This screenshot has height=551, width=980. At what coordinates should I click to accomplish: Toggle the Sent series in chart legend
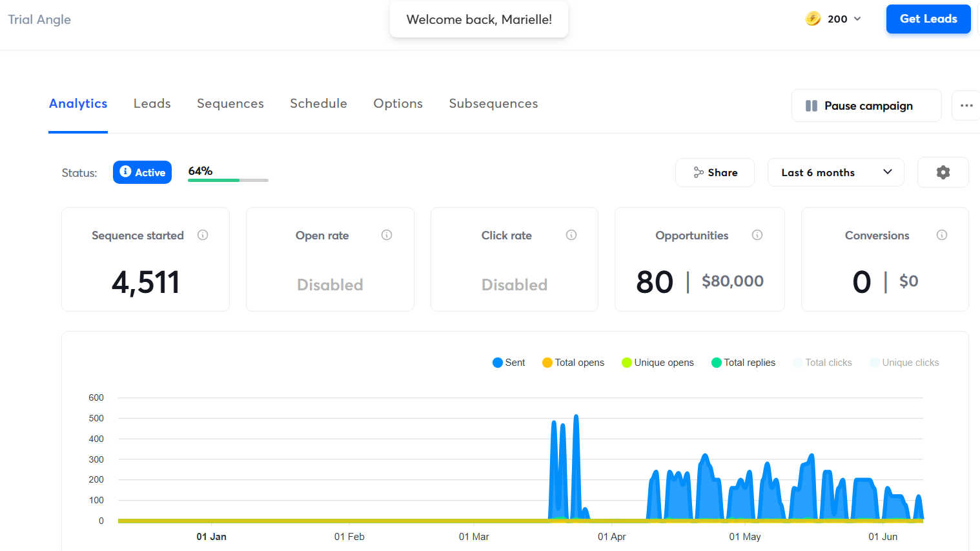pos(509,363)
